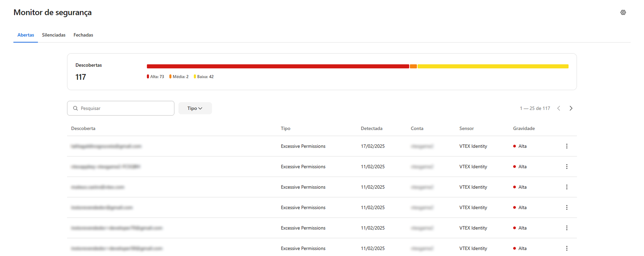This screenshot has height=256, width=644.
Task: Go to next page of findings
Action: pyautogui.click(x=571, y=108)
